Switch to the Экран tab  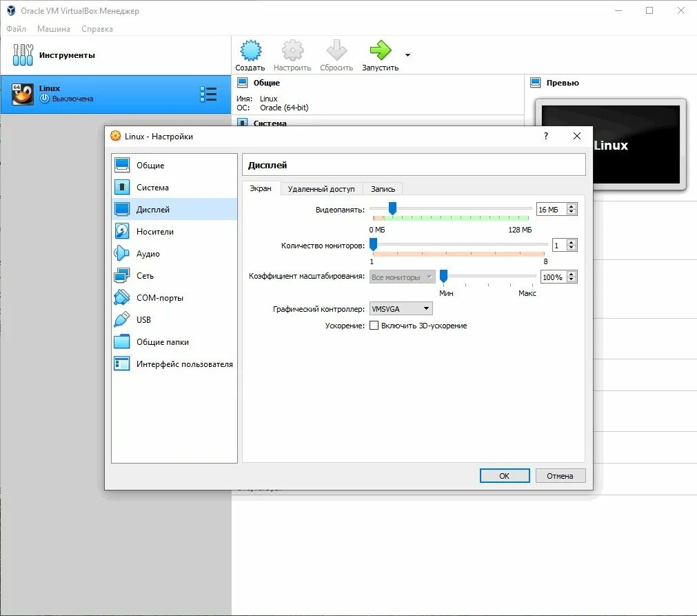tap(261, 188)
